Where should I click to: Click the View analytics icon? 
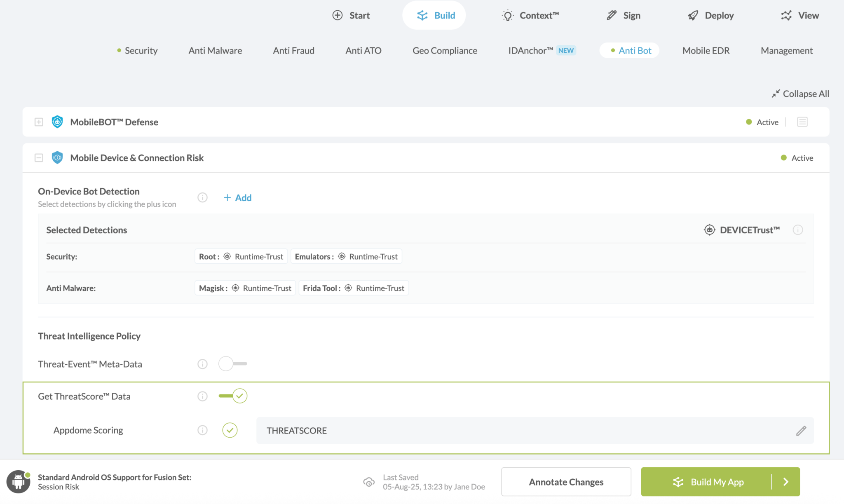tap(786, 15)
